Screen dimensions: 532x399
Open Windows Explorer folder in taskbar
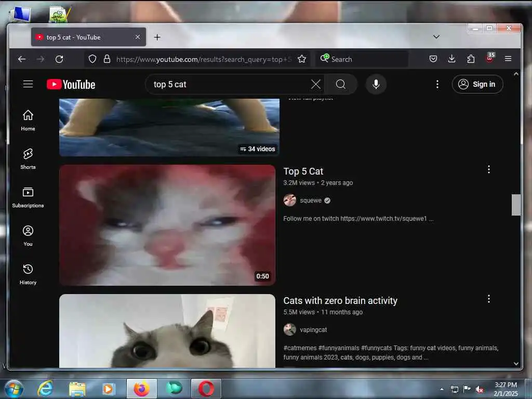click(x=77, y=389)
